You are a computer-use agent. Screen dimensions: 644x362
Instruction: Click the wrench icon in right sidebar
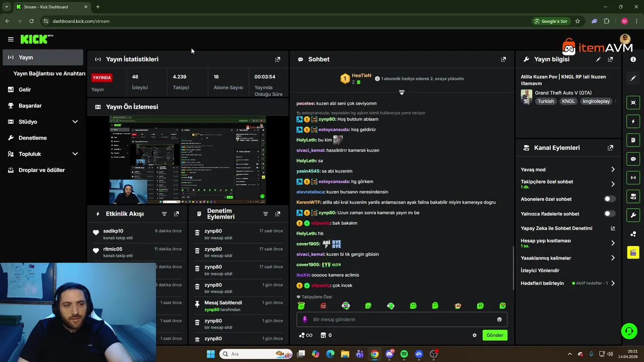tap(633, 215)
